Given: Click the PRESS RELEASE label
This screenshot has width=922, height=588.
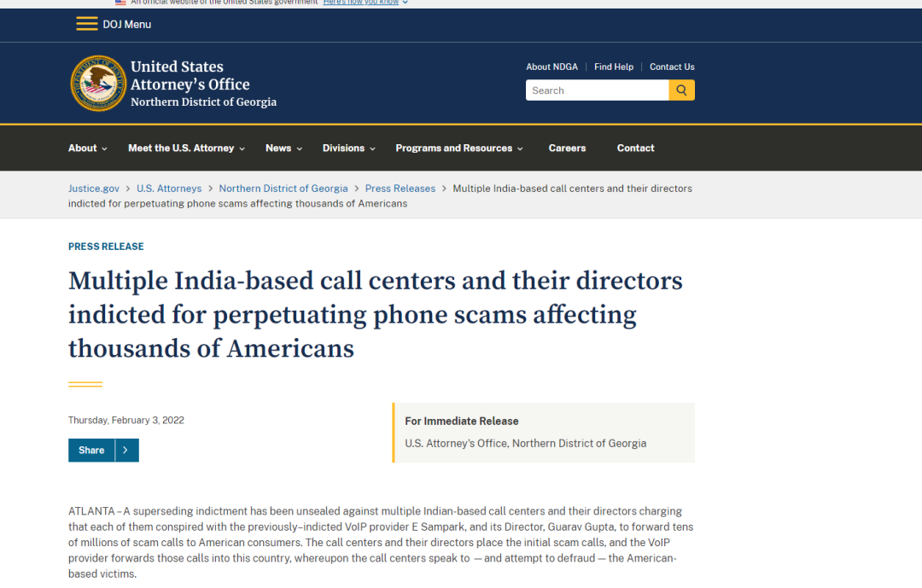Looking at the screenshot, I should pyautogui.click(x=106, y=247).
